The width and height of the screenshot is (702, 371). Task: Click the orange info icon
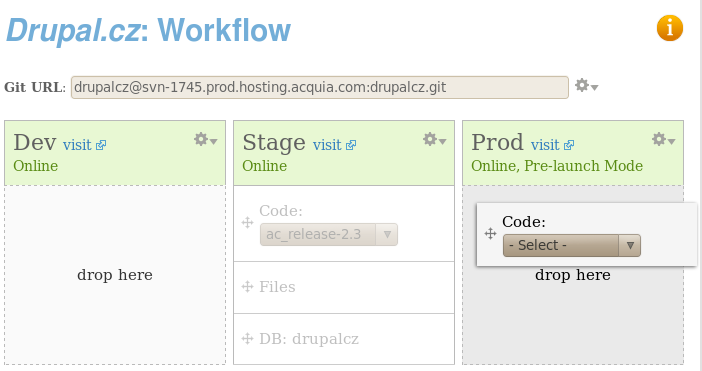[670, 28]
